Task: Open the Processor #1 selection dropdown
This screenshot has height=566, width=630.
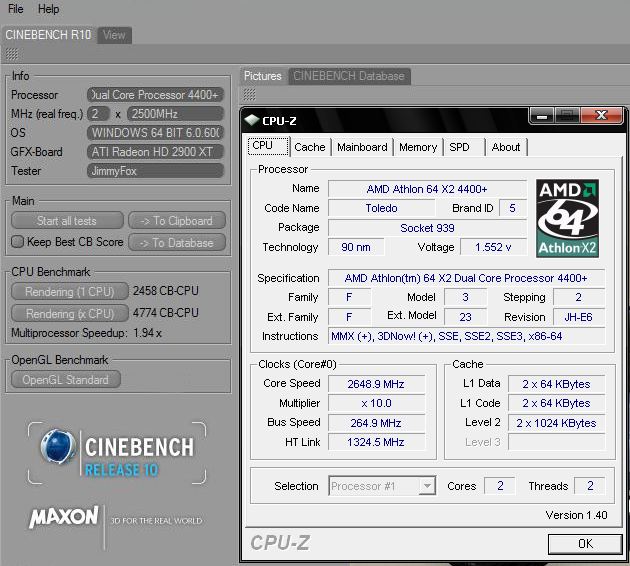Action: pos(382,486)
